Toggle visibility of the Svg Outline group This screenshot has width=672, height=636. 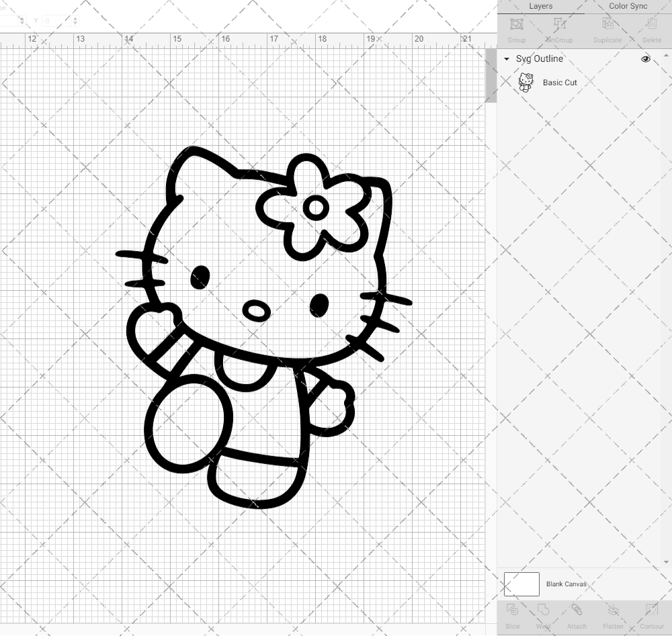click(645, 59)
